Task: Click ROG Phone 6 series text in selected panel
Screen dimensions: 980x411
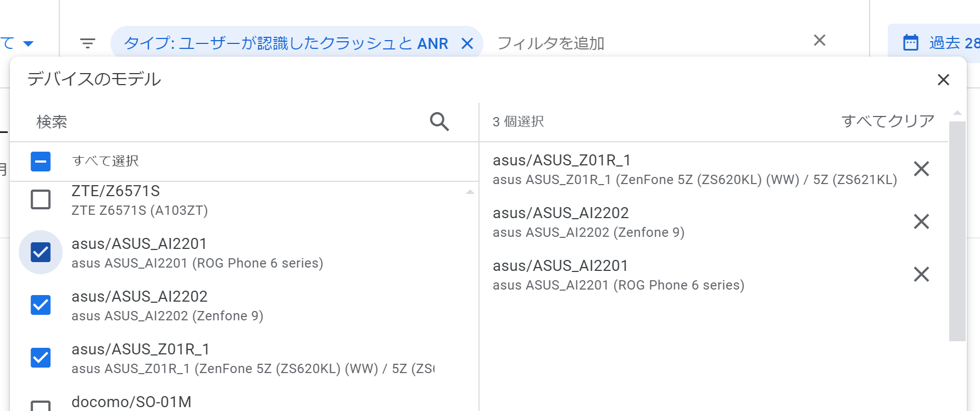Action: point(680,285)
